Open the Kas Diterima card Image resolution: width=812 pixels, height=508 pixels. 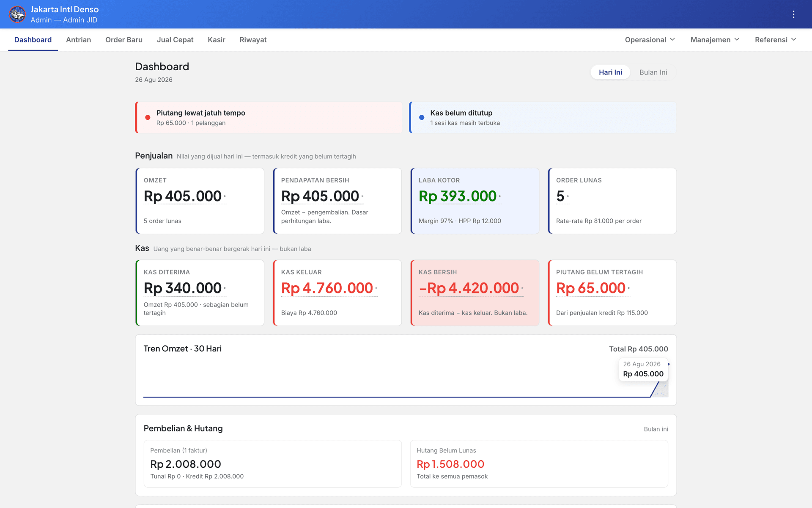[x=200, y=293]
